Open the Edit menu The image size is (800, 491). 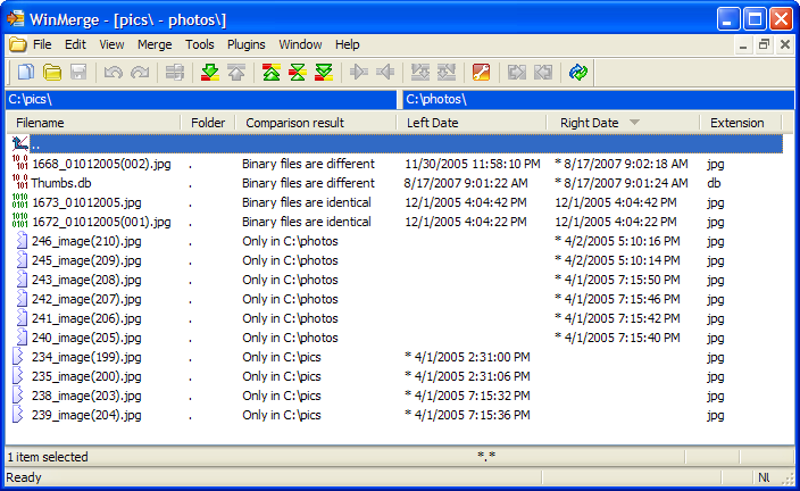[75, 45]
